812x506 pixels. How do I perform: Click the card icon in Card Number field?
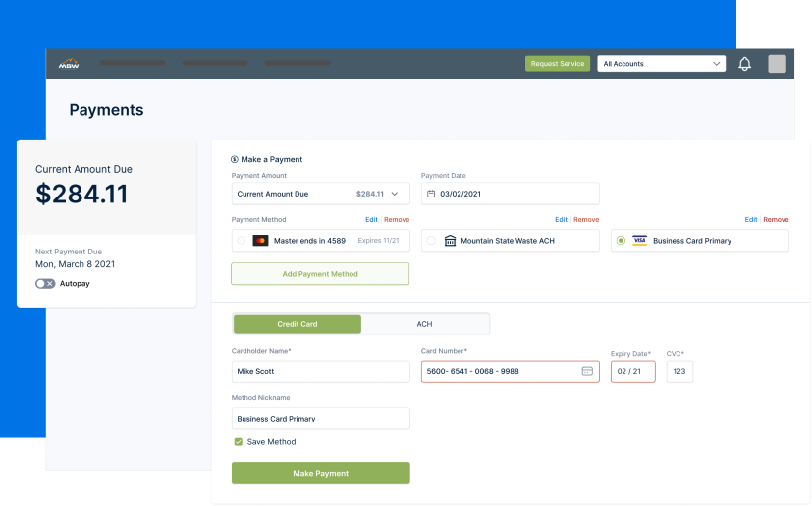coord(587,371)
